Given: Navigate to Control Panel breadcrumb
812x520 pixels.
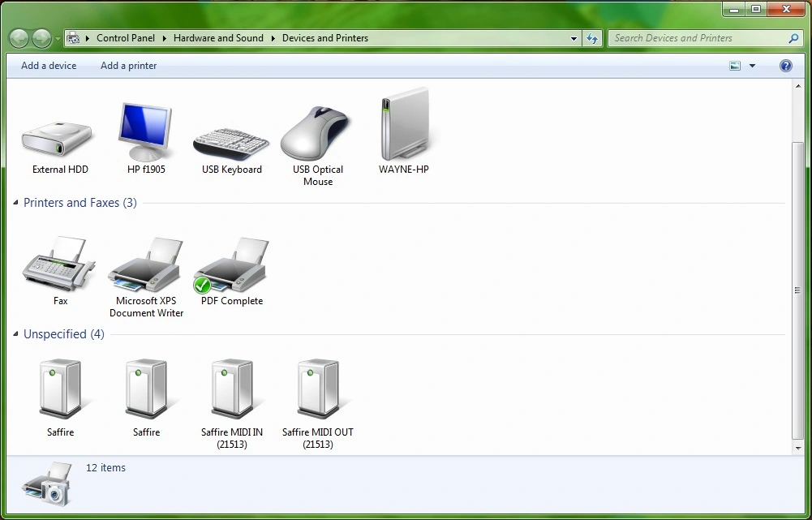Looking at the screenshot, I should click(x=126, y=38).
